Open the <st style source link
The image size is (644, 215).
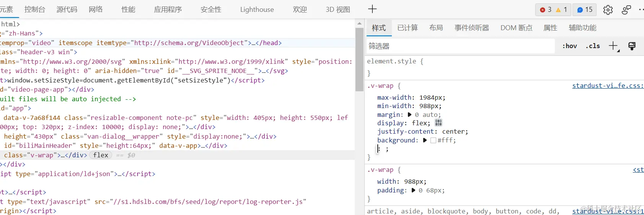click(x=638, y=170)
